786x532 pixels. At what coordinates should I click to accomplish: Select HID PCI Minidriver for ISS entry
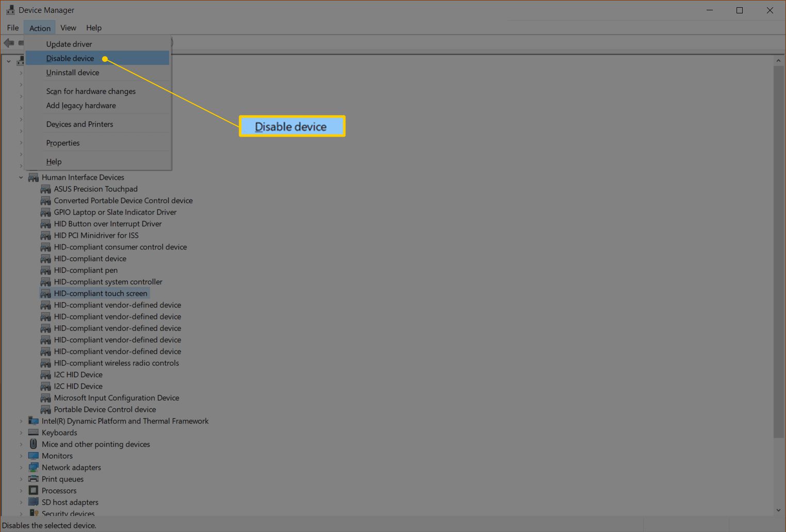(x=96, y=236)
